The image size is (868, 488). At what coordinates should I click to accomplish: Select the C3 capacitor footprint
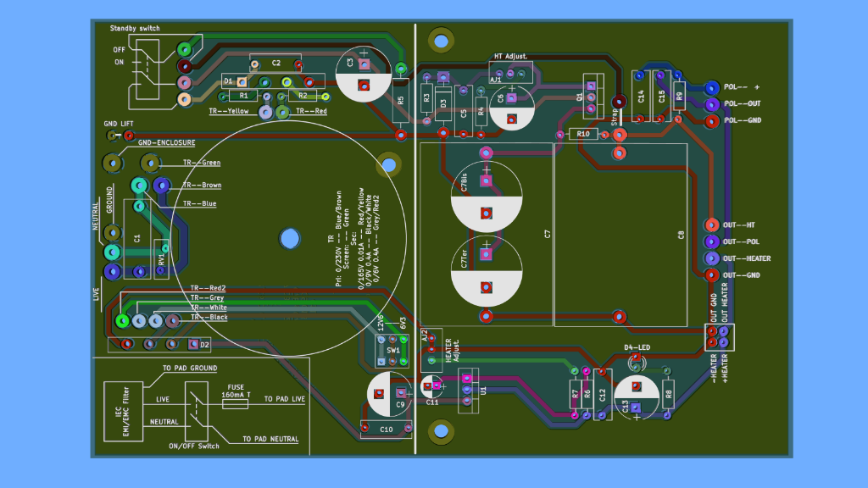364,75
